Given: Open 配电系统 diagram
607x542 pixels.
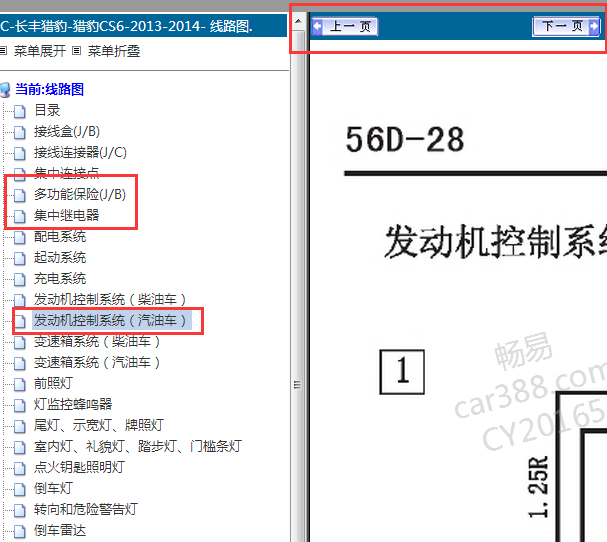Looking at the screenshot, I should click(60, 236).
